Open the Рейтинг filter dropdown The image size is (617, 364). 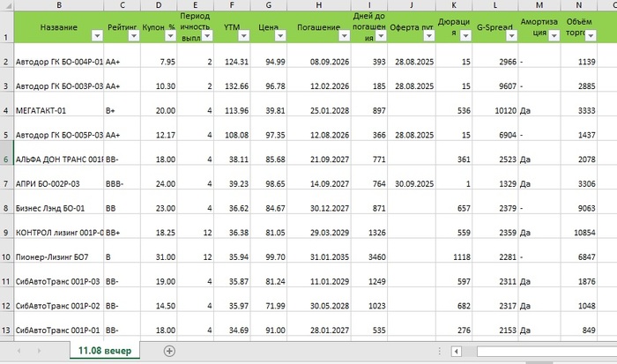pos(133,36)
